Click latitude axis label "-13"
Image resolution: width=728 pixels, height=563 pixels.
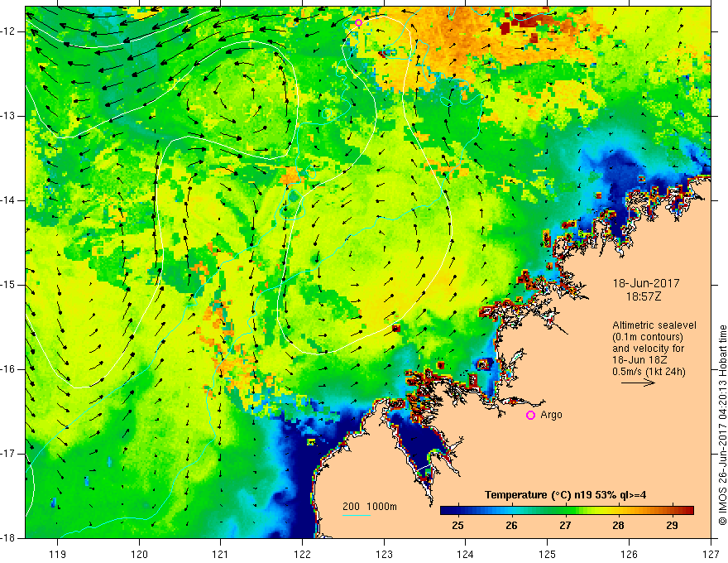pyautogui.click(x=8, y=116)
